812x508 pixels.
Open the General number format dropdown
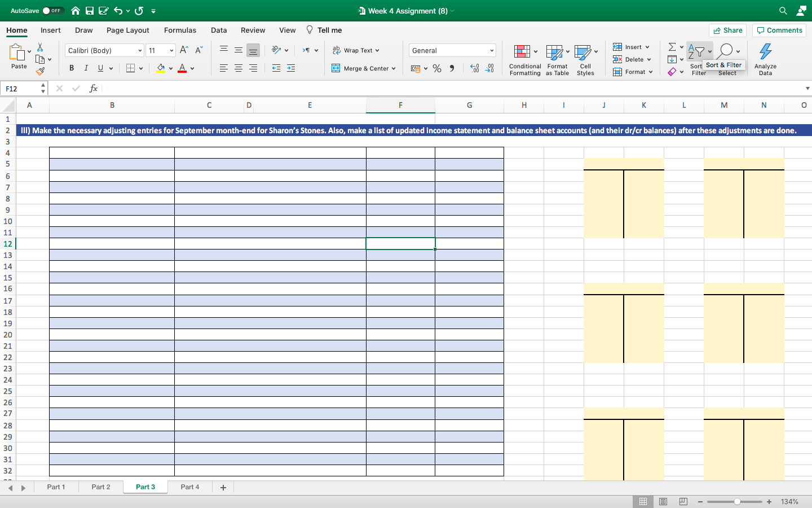tap(492, 51)
